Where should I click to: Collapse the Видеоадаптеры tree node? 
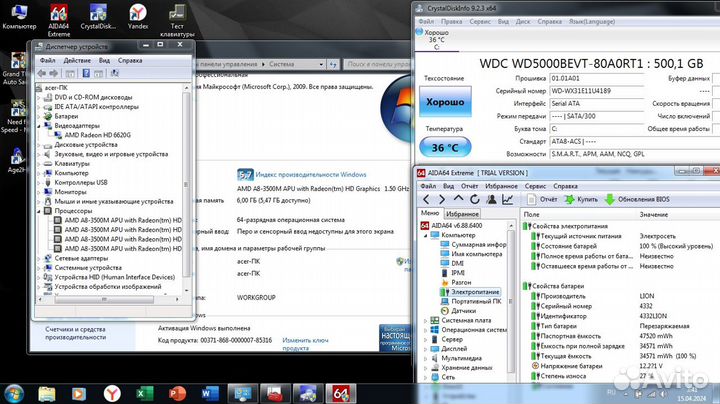point(40,125)
